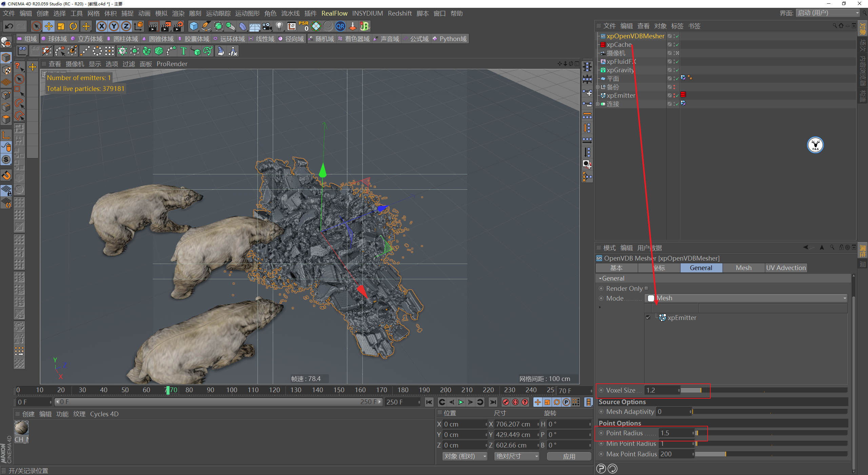The height and width of the screenshot is (475, 868).
Task: Open Render to Picture Viewer icon
Action: (x=166, y=26)
